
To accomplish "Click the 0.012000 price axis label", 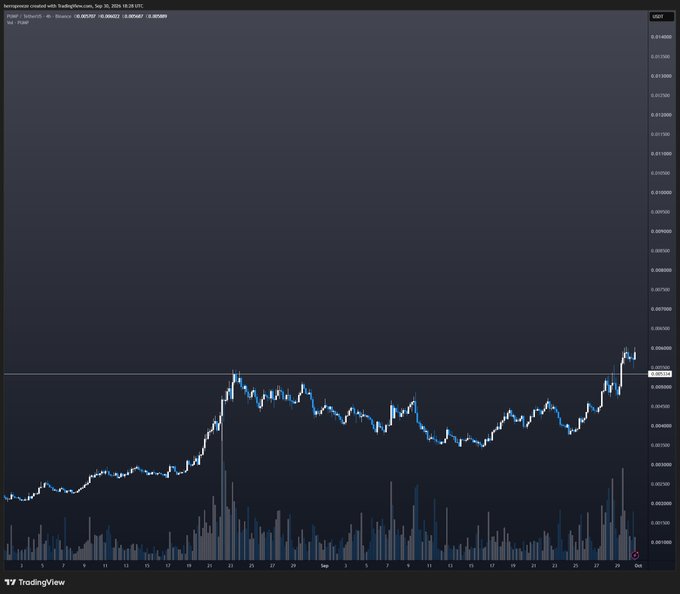I will 661,115.
